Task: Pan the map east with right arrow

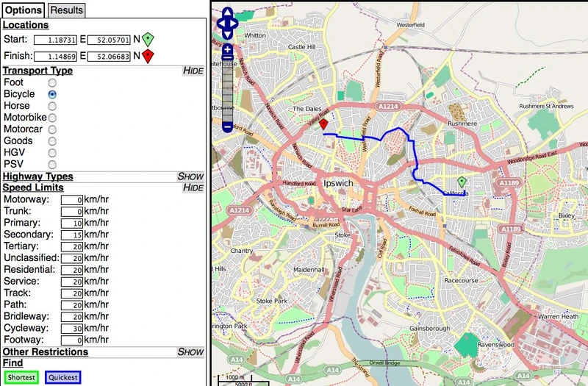Action: coord(234,24)
